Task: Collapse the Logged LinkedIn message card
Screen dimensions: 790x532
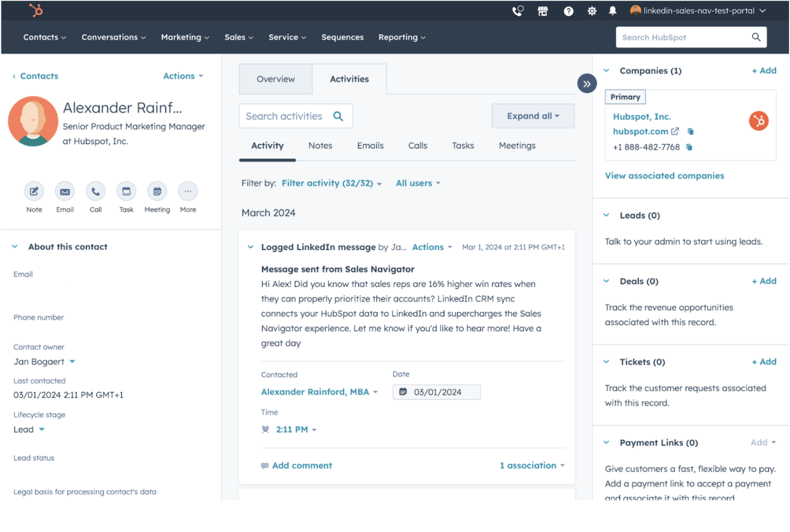Action: click(x=250, y=247)
